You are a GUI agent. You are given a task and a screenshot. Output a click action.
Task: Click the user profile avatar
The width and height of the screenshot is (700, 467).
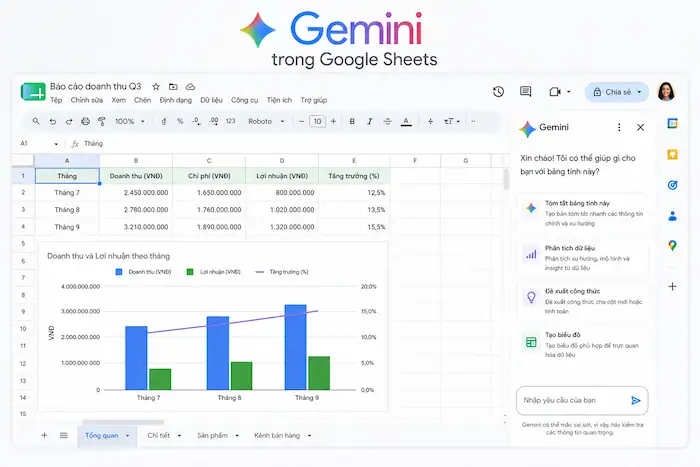point(666,91)
